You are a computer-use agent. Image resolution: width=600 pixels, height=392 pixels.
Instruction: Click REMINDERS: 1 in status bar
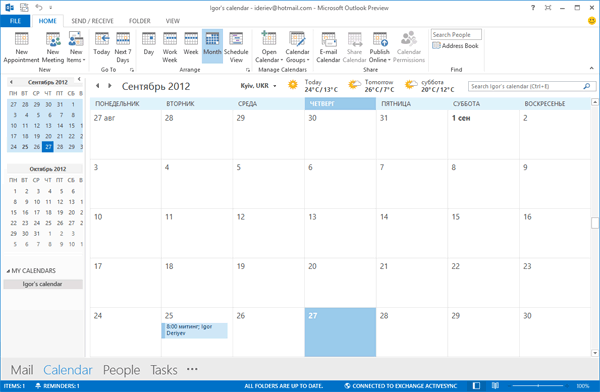point(57,386)
